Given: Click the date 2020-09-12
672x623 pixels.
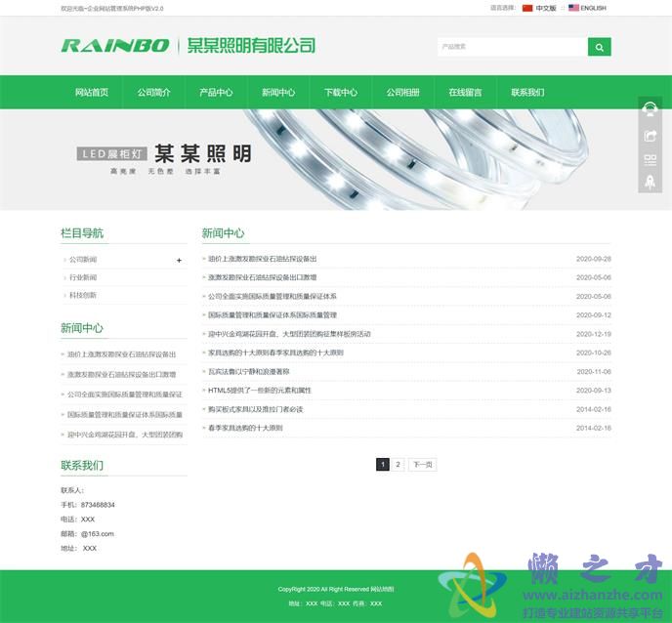Looking at the screenshot, I should coord(594,315).
